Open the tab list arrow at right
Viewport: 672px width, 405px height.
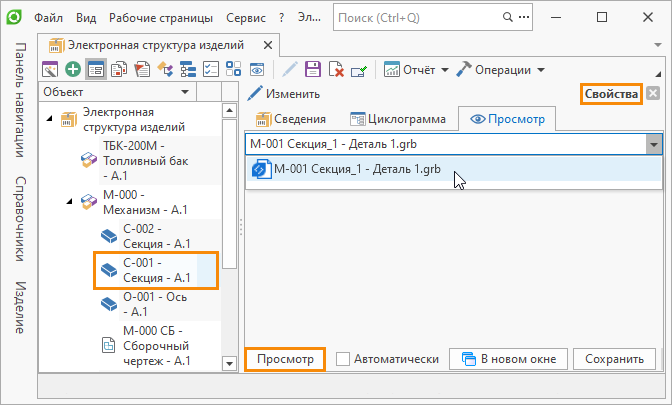tap(658, 45)
